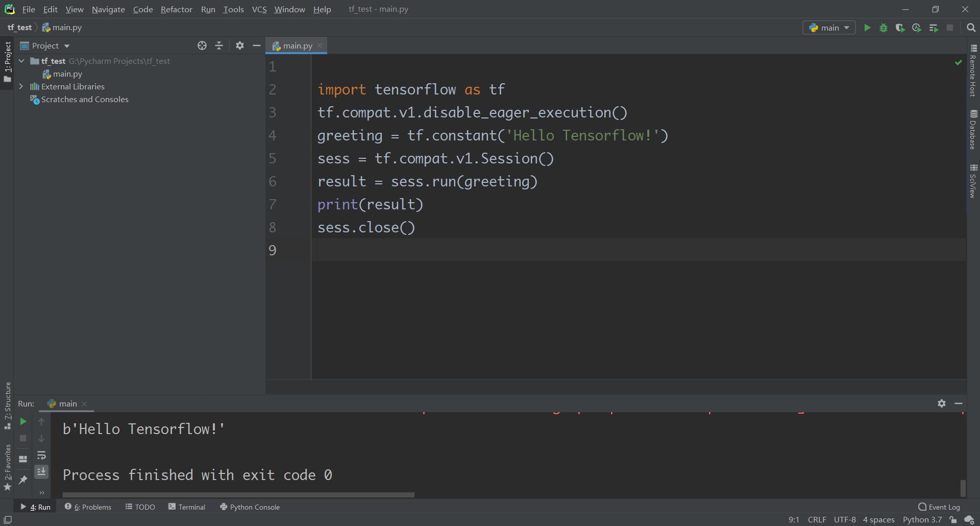
Task: Change file encoding UTF-8
Action: pos(845,520)
